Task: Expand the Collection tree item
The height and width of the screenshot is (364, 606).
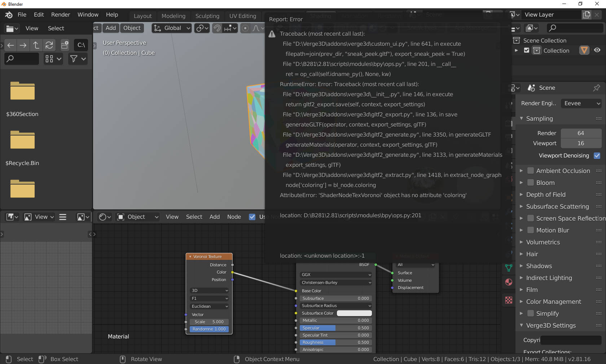Action: tap(516, 50)
